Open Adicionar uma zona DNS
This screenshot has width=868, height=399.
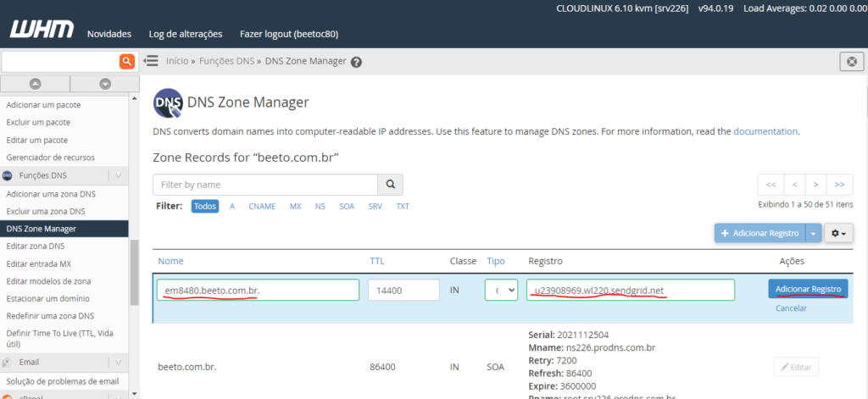51,194
